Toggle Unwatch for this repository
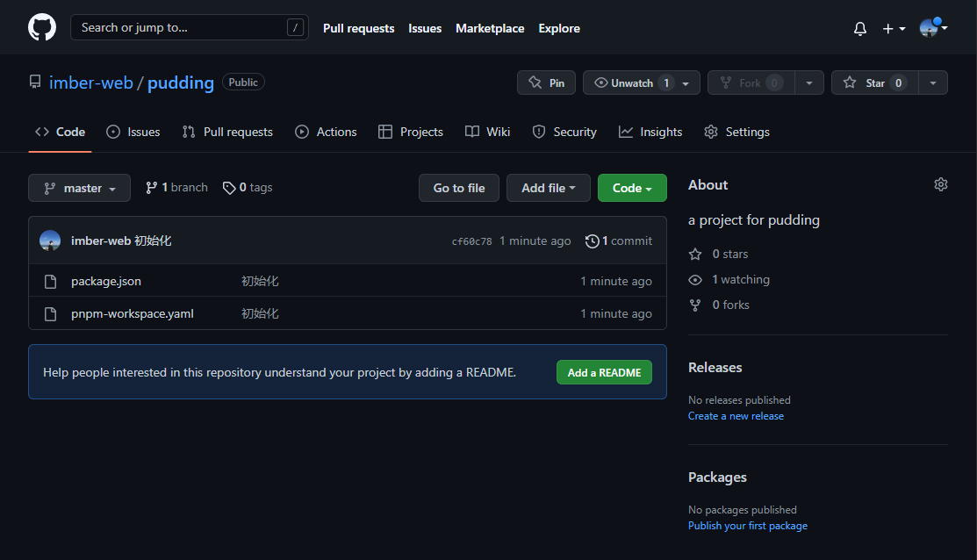This screenshot has height=560, width=977. point(632,83)
